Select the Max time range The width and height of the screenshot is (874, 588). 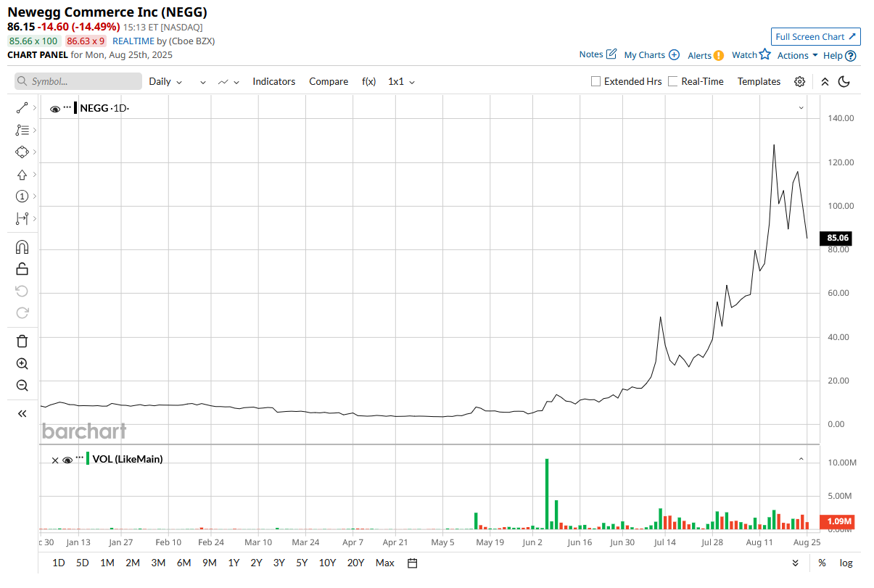384,563
